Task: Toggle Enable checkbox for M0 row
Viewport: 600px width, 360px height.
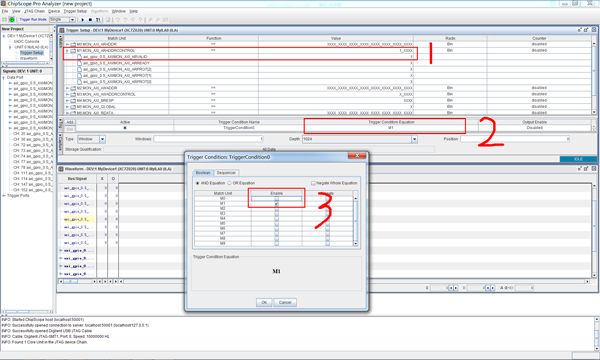Action: pyautogui.click(x=277, y=199)
